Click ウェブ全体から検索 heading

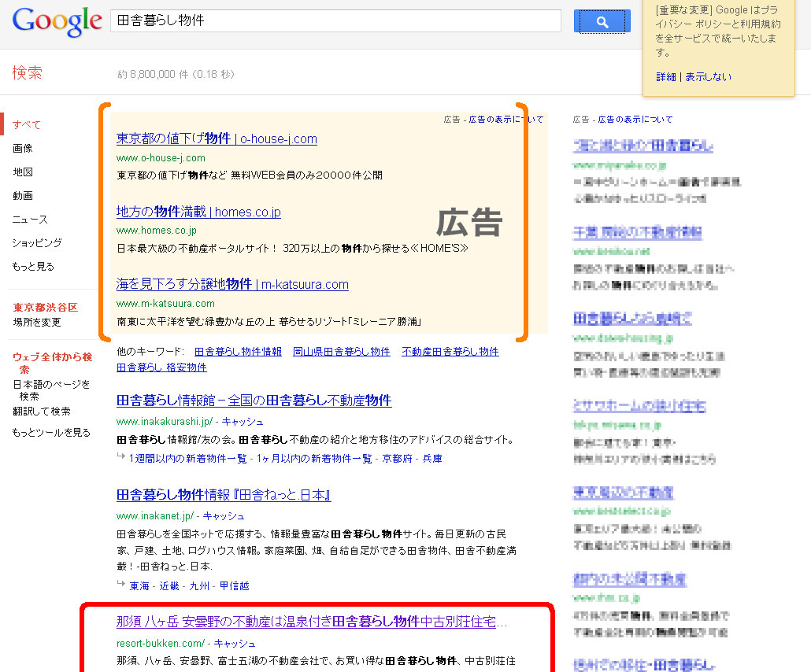(52, 363)
